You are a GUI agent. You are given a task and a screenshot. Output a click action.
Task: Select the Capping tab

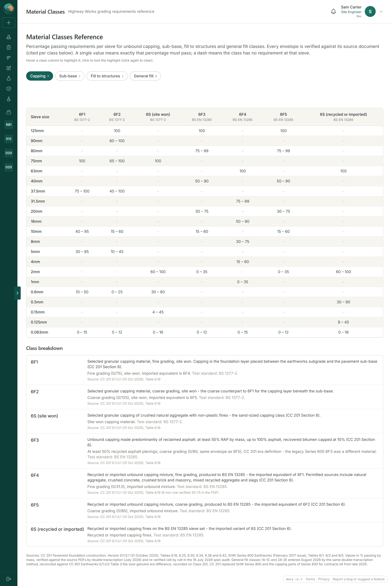click(x=39, y=76)
